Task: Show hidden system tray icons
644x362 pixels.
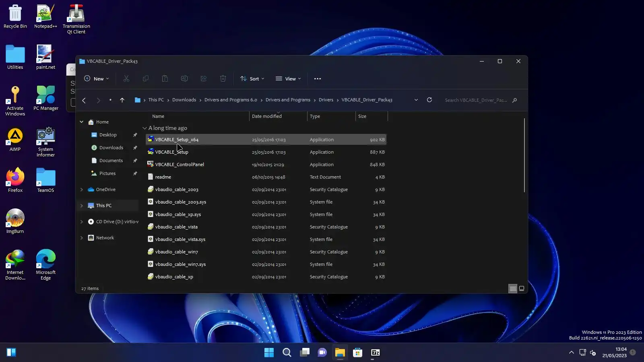Action: [x=571, y=353]
